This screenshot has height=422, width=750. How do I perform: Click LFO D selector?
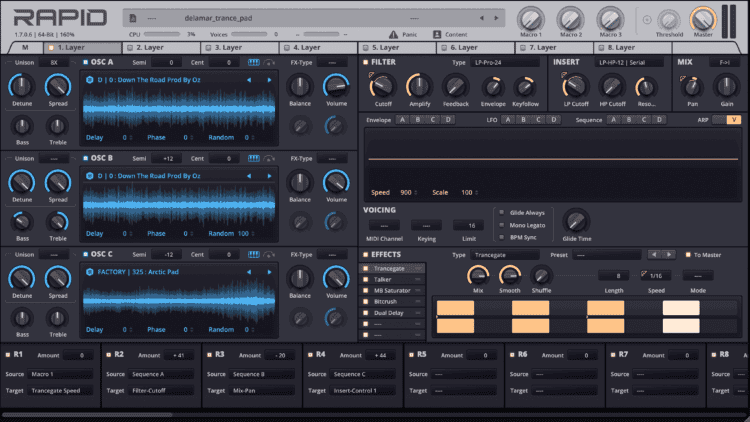pos(553,120)
